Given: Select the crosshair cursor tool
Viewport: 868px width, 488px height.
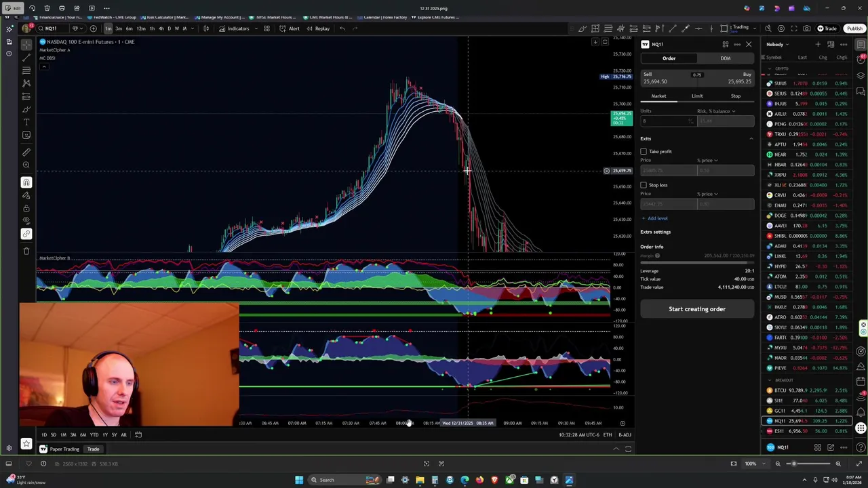Looking at the screenshot, I should 26,45.
